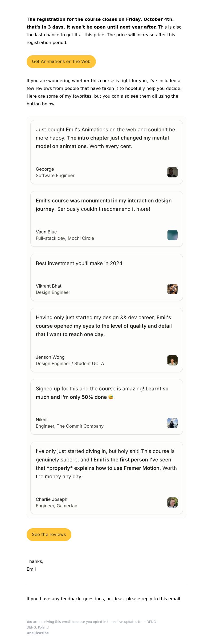Open Vaun Blue's teal avatar image
The width and height of the screenshot is (213, 644).
click(172, 235)
